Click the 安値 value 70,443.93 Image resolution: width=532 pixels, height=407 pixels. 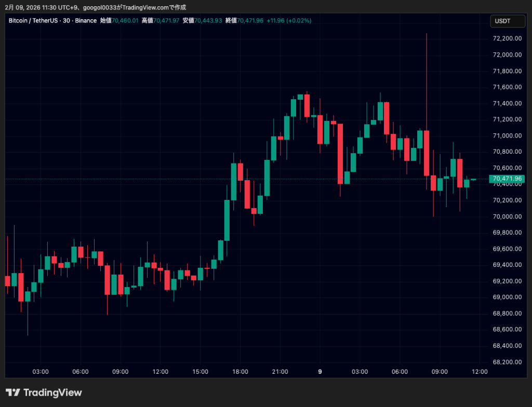point(207,21)
